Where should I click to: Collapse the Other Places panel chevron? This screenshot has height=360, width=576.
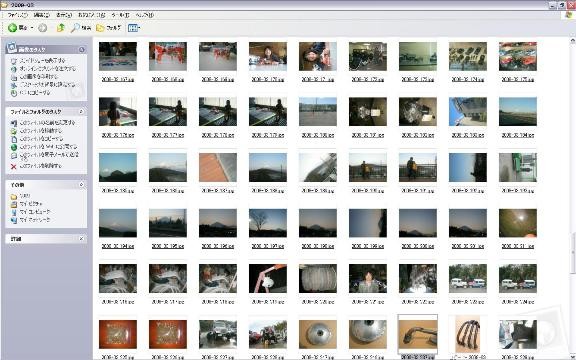click(82, 184)
